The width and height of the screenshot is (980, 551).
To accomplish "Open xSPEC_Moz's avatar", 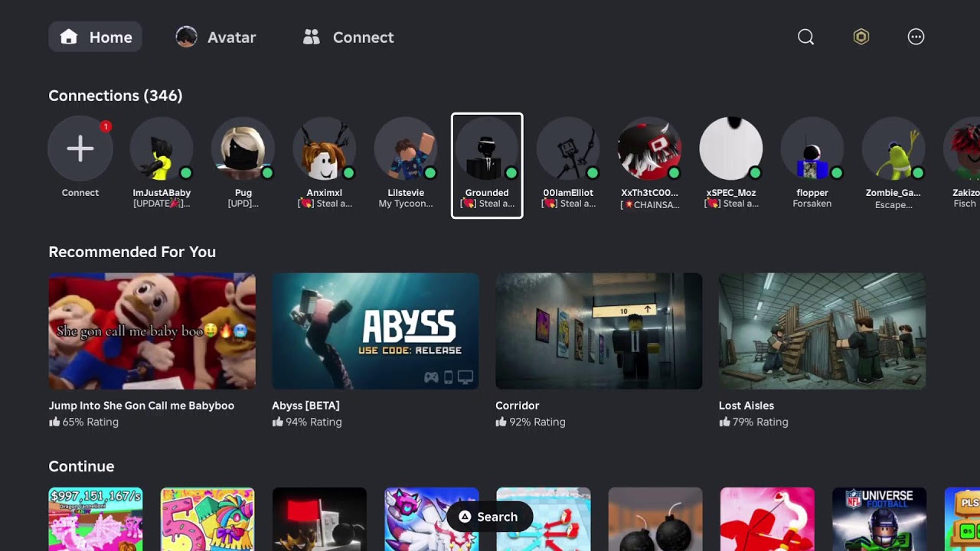I will (731, 148).
